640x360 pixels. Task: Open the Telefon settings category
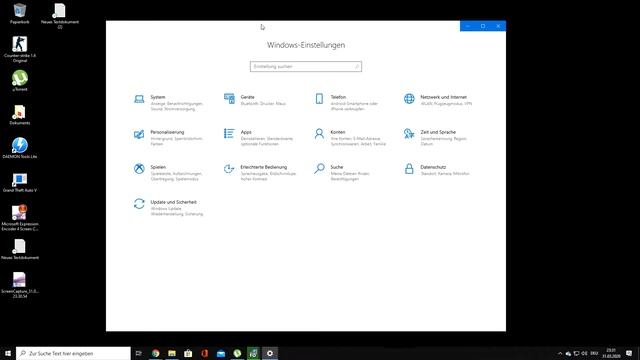(x=347, y=103)
